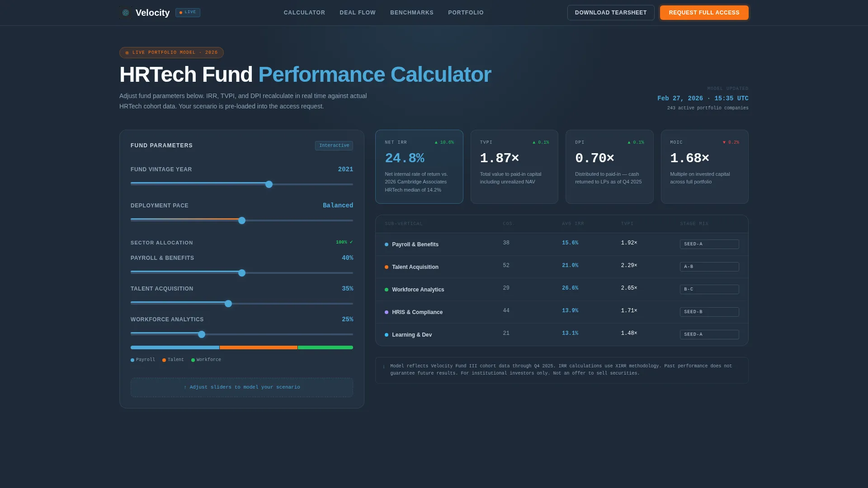
Task: Navigate to Portfolio page
Action: point(466,13)
